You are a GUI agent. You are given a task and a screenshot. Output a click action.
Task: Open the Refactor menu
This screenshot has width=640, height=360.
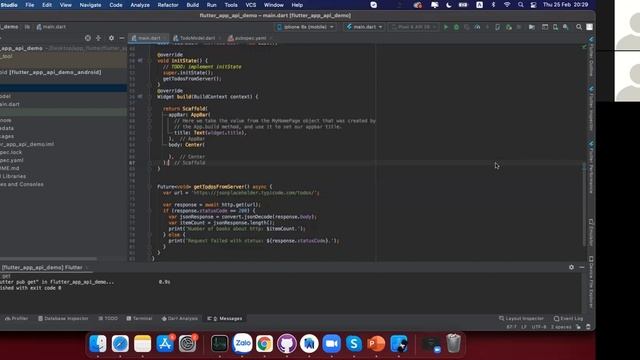(168, 5)
